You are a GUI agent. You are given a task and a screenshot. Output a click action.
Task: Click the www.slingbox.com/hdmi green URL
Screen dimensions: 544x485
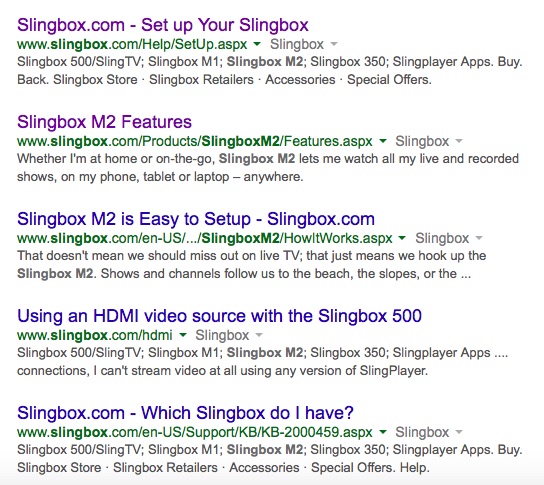point(95,335)
